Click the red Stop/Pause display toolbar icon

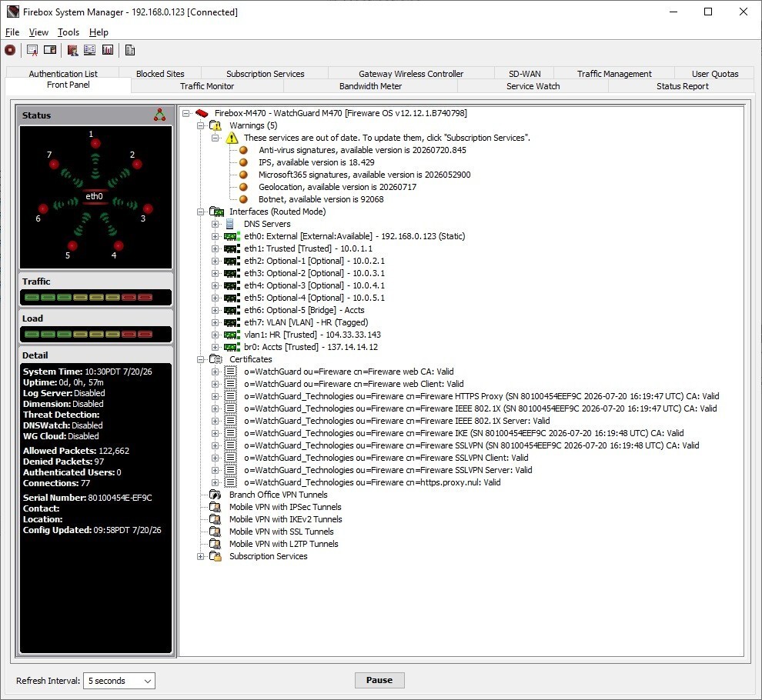coord(10,50)
